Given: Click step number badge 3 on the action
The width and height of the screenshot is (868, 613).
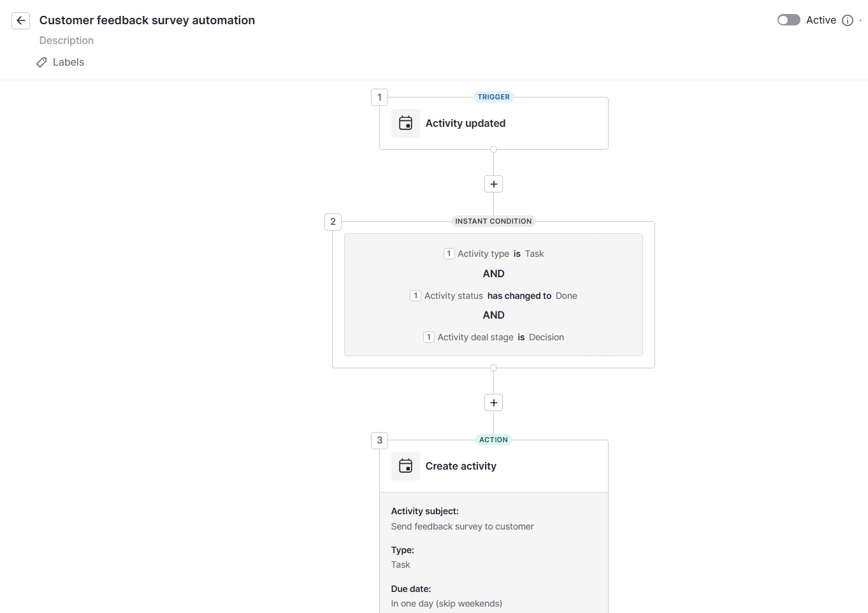Looking at the screenshot, I should pyautogui.click(x=379, y=440).
